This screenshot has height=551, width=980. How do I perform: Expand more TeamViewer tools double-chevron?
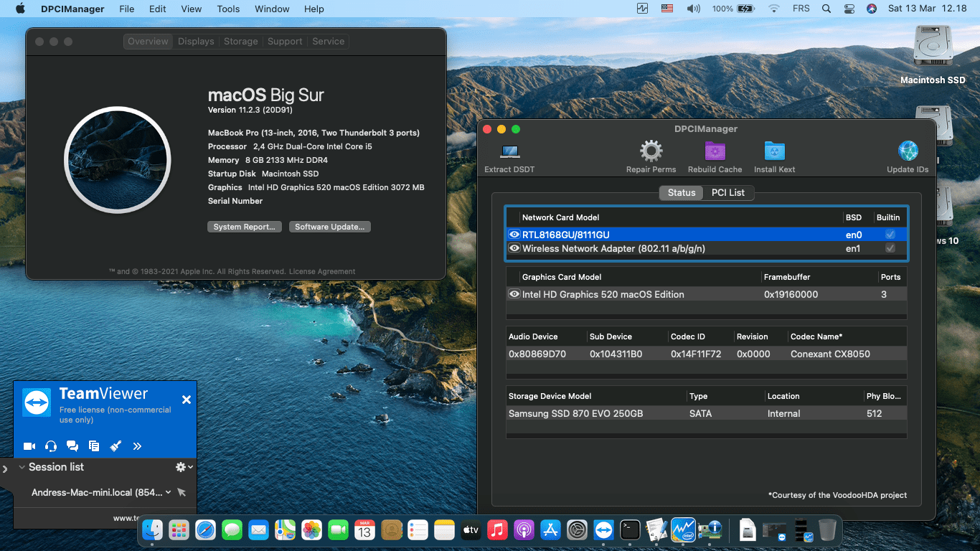(x=137, y=446)
